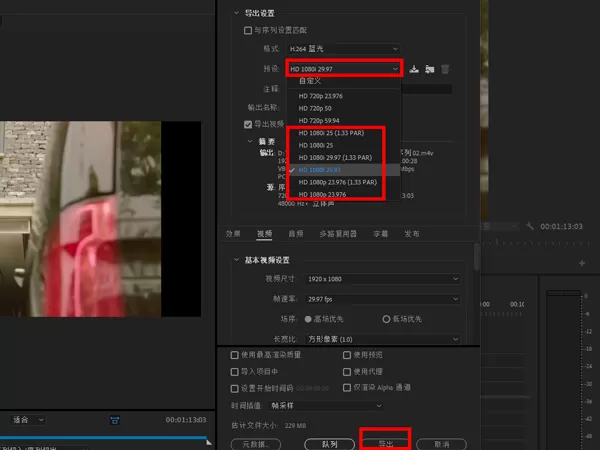Click the delete preset trash icon
The image size is (600, 450).
click(445, 69)
